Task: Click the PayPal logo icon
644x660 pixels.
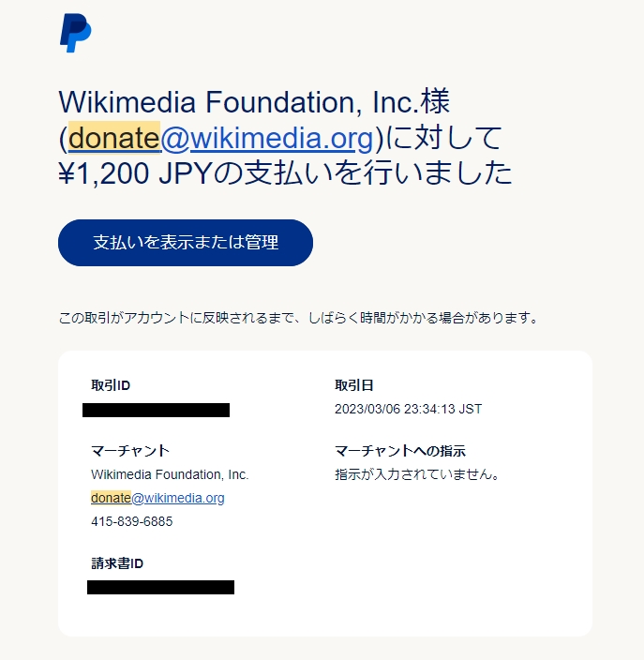Action: click(x=76, y=33)
